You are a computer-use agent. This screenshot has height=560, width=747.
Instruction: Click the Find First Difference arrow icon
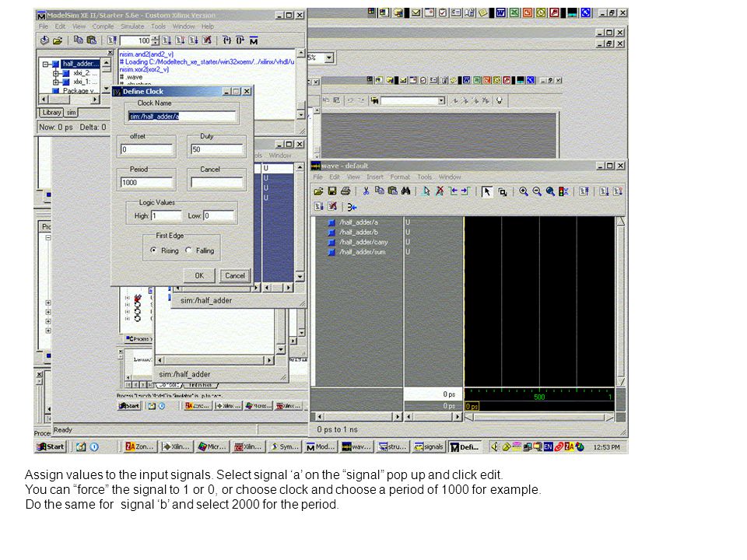(352, 207)
